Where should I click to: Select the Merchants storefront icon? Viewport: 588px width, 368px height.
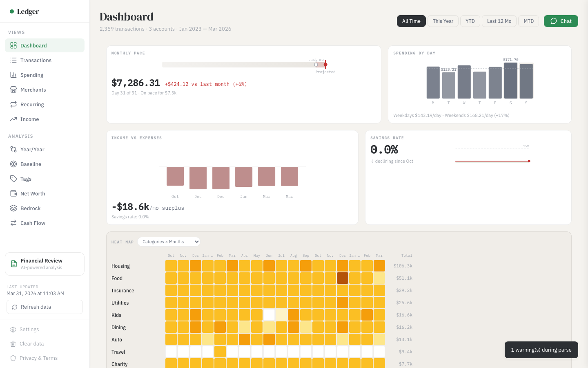pyautogui.click(x=13, y=90)
